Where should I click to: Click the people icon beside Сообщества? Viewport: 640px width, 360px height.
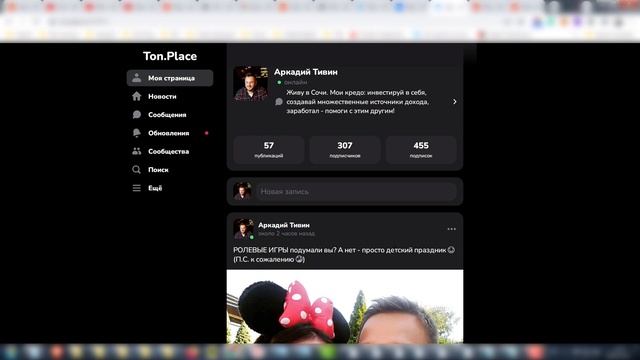pos(136,151)
